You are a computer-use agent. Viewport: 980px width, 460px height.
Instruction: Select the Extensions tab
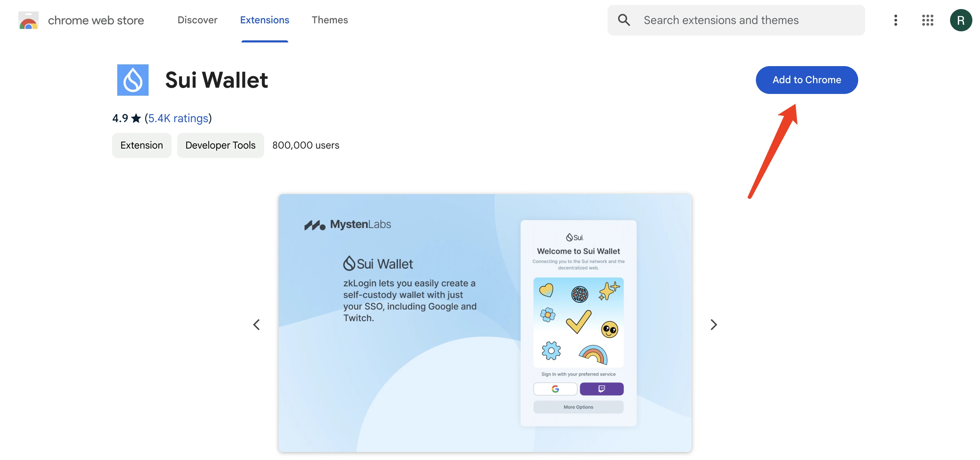pyautogui.click(x=264, y=19)
